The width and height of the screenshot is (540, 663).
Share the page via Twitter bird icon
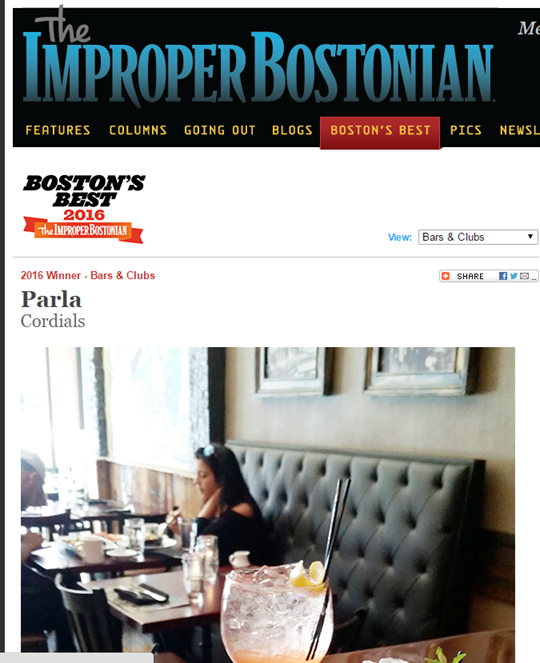tap(514, 276)
